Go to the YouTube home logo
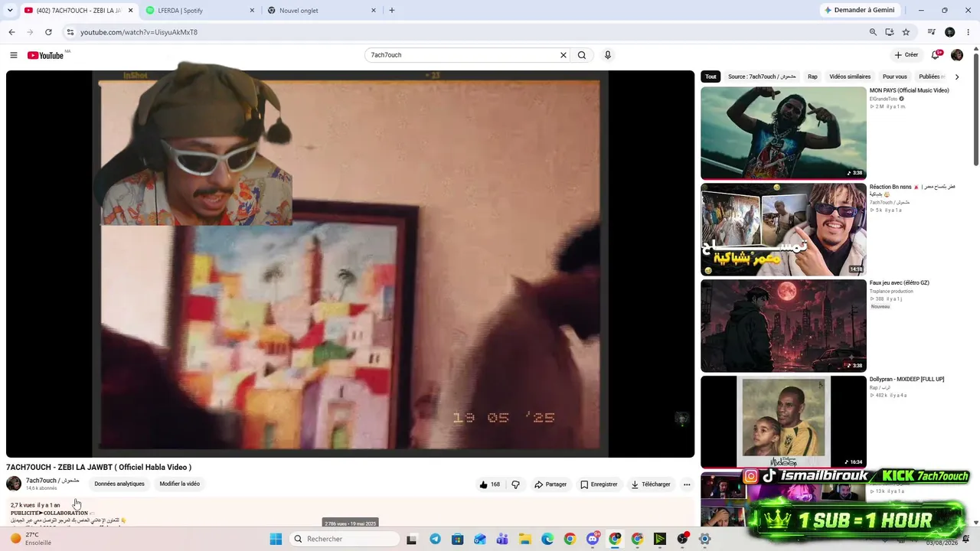 click(x=45, y=55)
